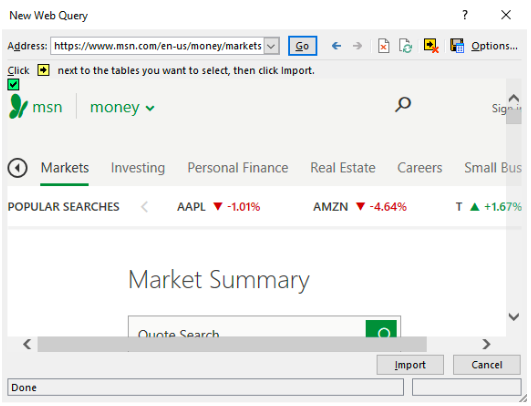The image size is (531, 406).
Task: Click the Address URL field
Action: (x=157, y=46)
